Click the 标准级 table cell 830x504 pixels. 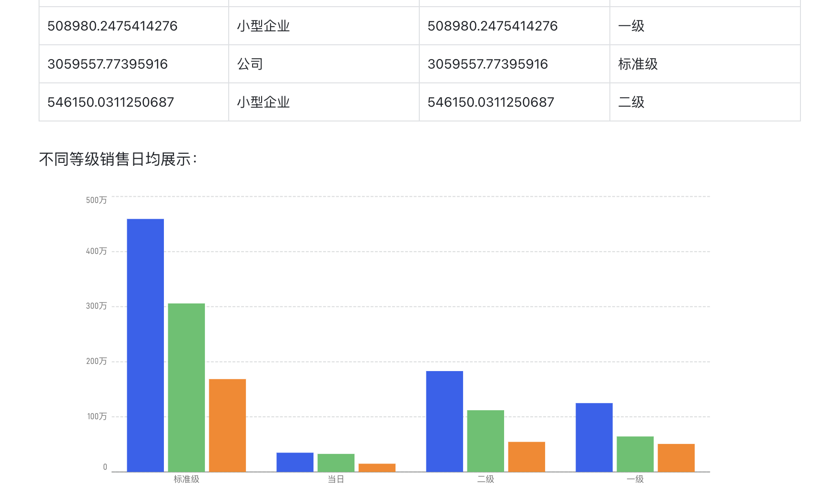click(x=705, y=64)
